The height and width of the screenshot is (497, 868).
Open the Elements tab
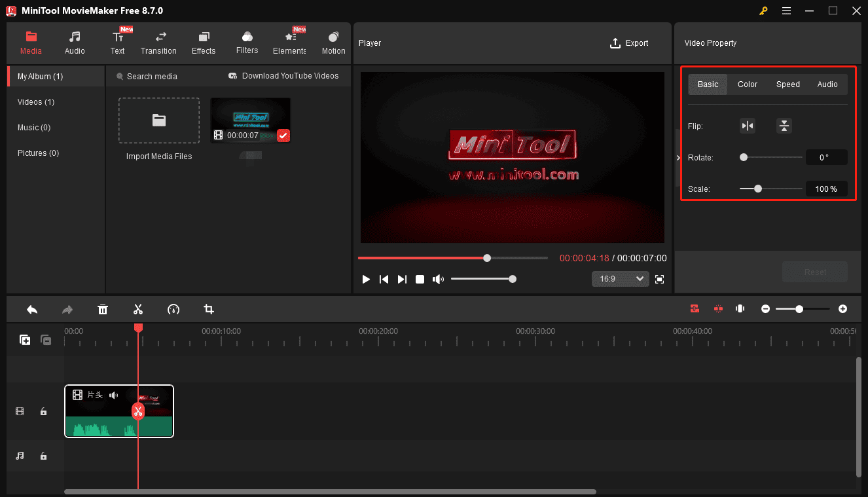(x=290, y=43)
